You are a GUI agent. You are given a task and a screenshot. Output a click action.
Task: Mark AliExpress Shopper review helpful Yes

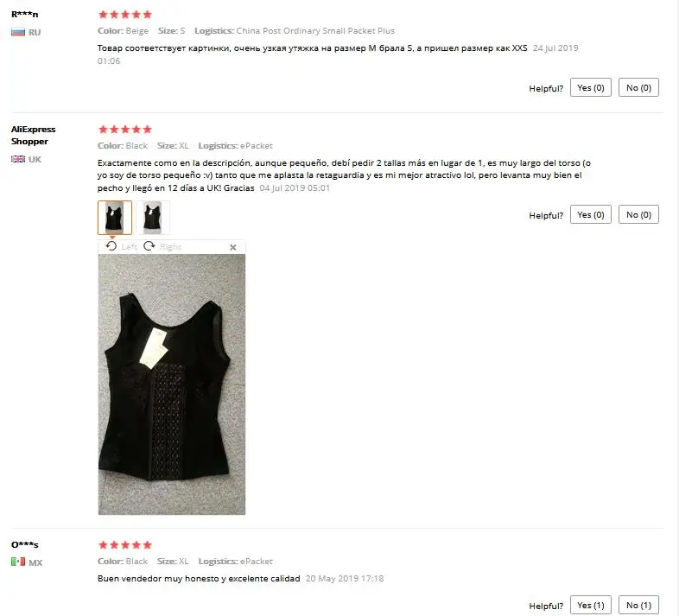pyautogui.click(x=590, y=214)
